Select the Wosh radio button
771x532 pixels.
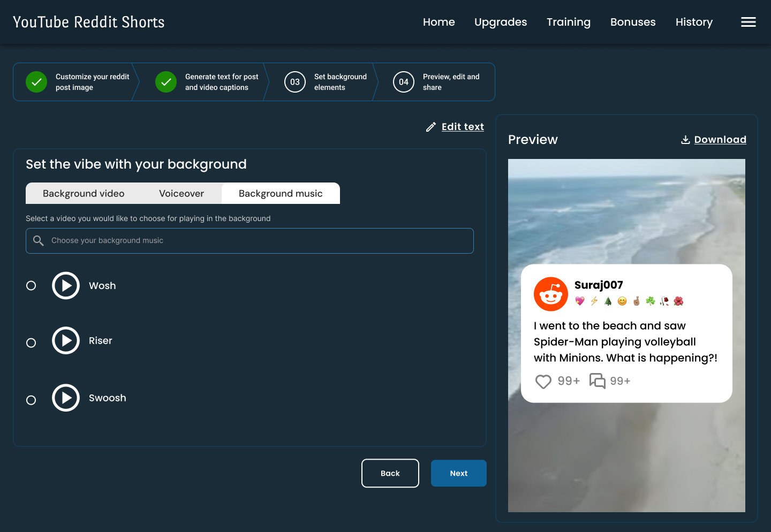31,285
